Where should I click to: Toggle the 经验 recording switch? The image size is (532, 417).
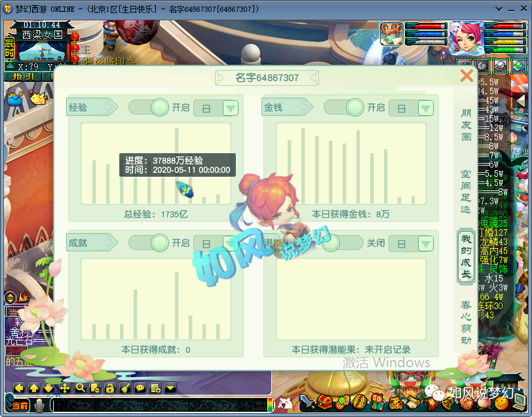point(149,107)
